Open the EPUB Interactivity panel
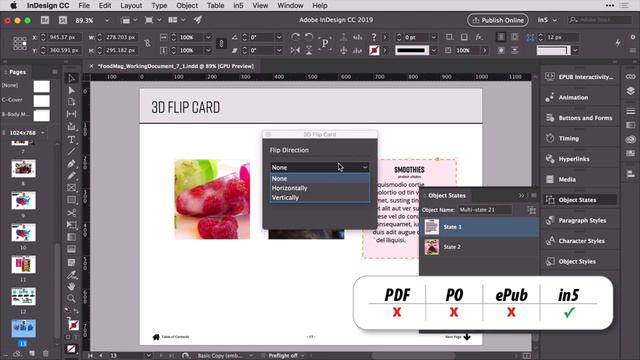This screenshot has height=360, width=640. coord(580,77)
